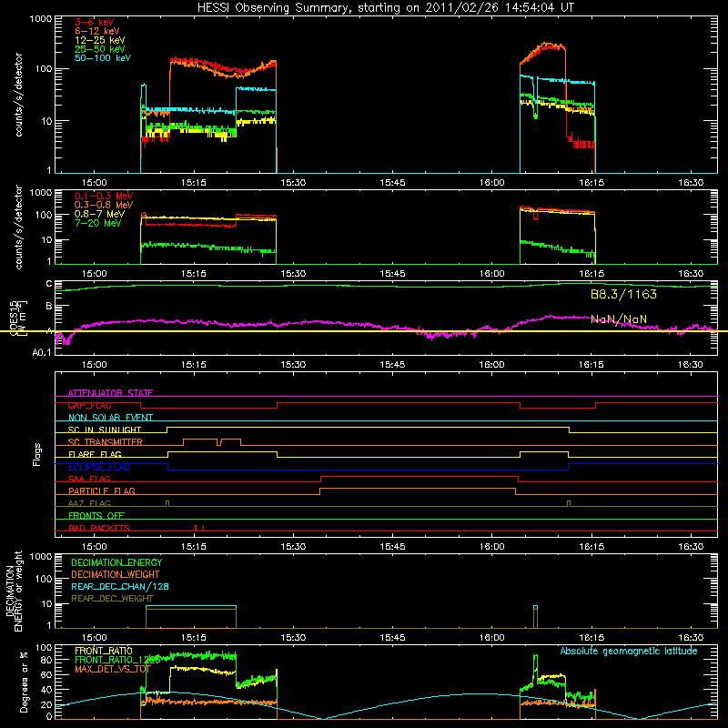Click the 7-20 MeV legend label
Screen dimensions: 728x728
point(97,223)
